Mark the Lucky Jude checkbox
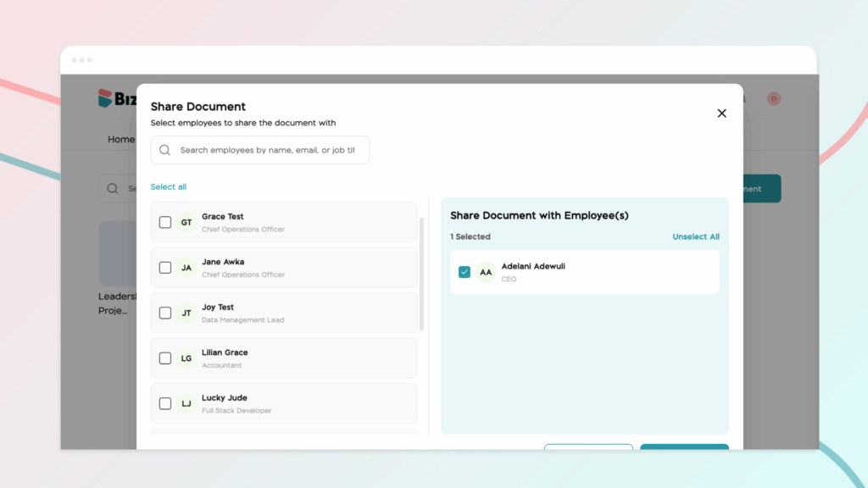The width and height of the screenshot is (868, 488). click(165, 404)
